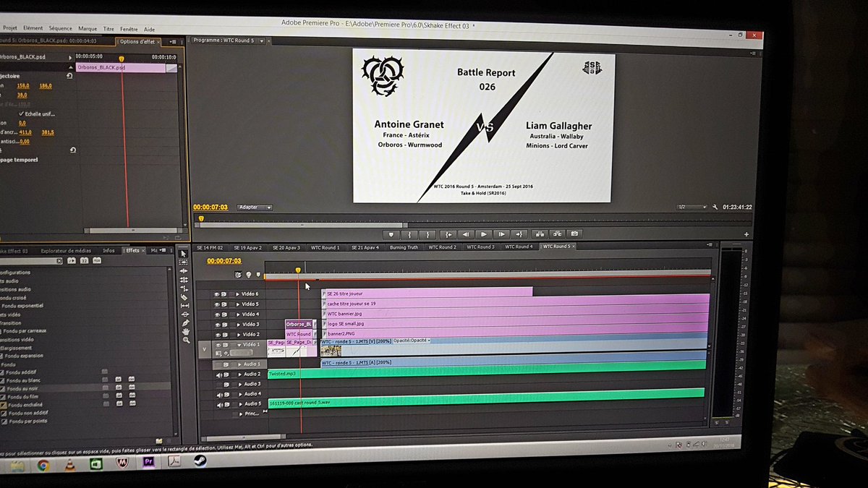The height and width of the screenshot is (488, 868).
Task: Expand Vidéo 4 track
Action: [x=238, y=314]
